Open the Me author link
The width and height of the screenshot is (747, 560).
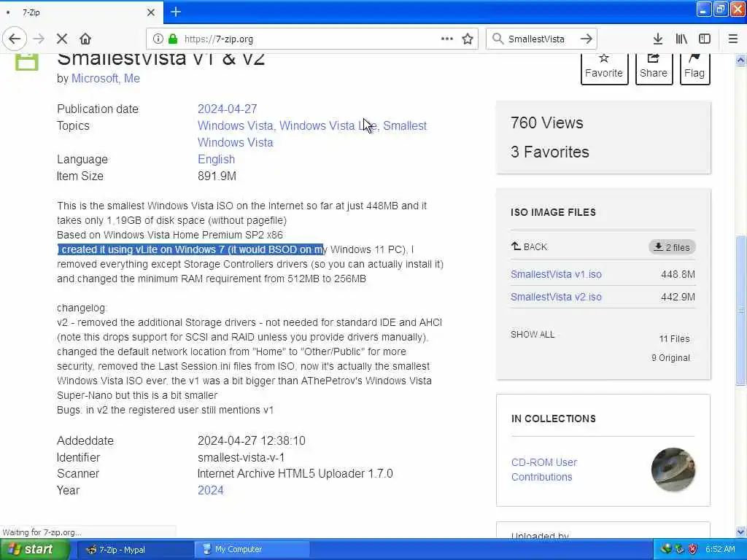132,79
